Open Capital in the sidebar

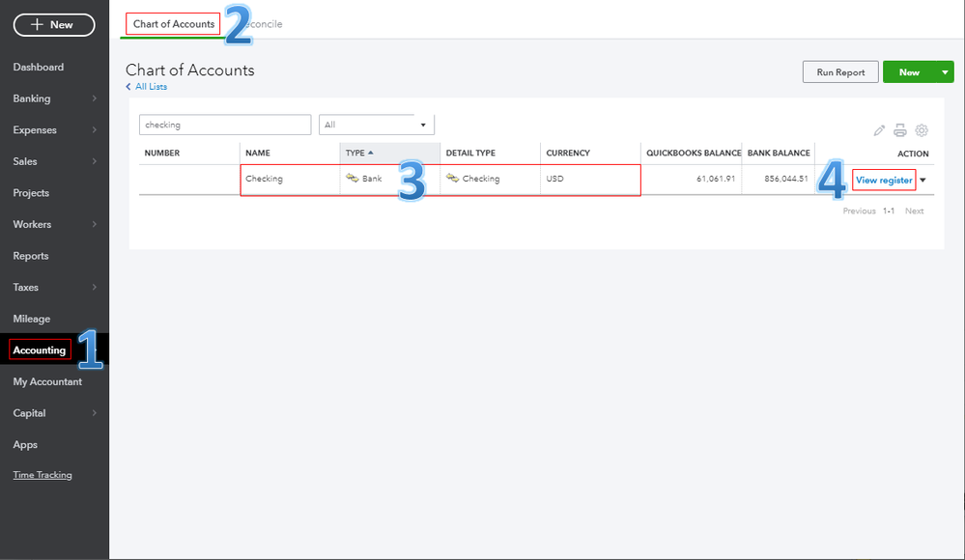pyautogui.click(x=30, y=413)
